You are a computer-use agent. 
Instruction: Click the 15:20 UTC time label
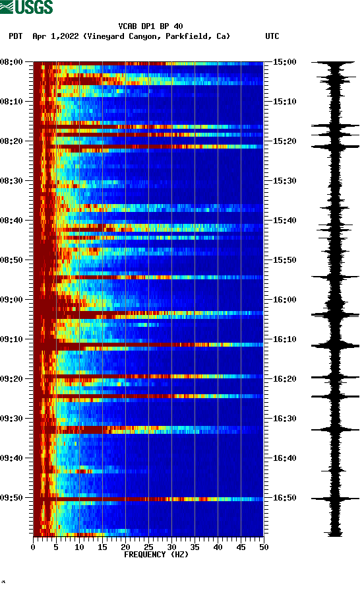284,141
